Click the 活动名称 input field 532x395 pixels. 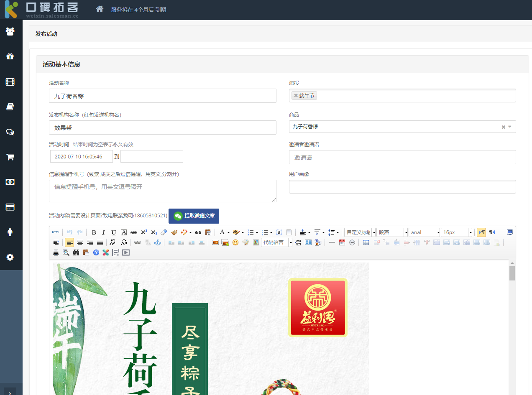(x=163, y=96)
